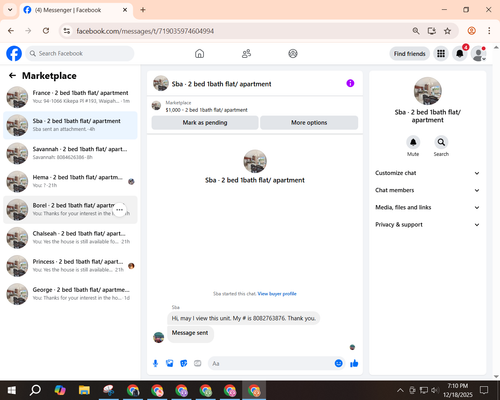
Task: Choose a GIF icon in composer
Action: 198,363
